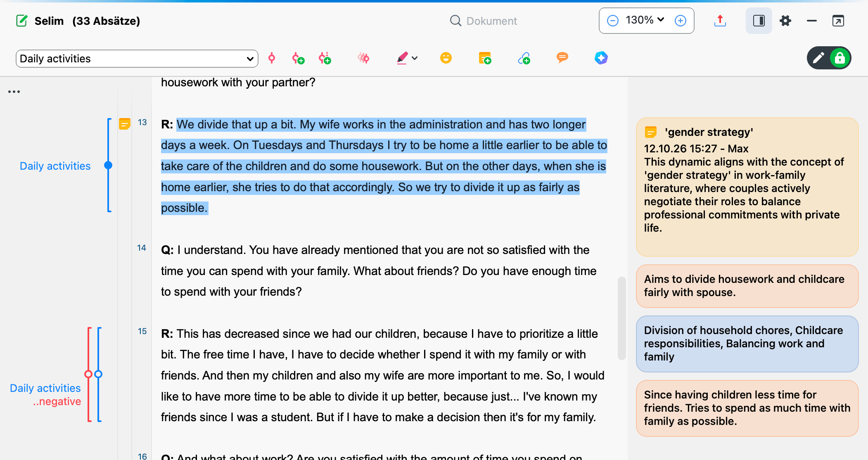This screenshot has height=460, width=868.
Task: Click paragraph number 15
Action: (142, 331)
